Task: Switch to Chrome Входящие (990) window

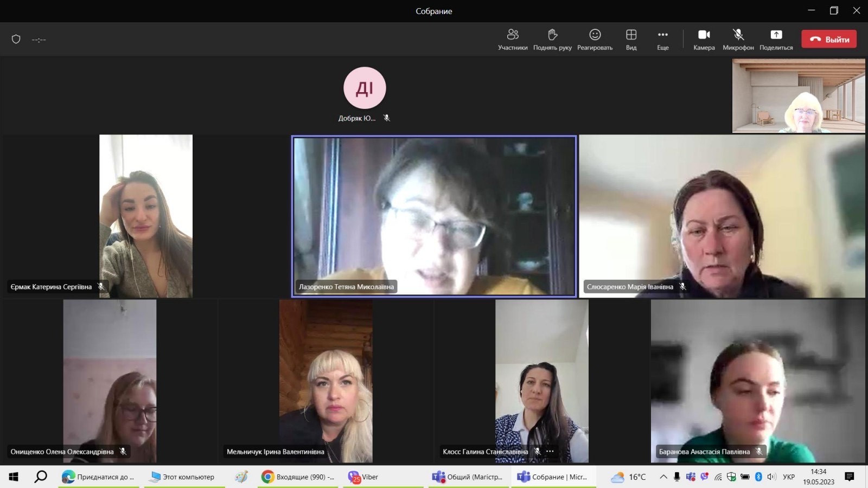Action: tap(298, 477)
